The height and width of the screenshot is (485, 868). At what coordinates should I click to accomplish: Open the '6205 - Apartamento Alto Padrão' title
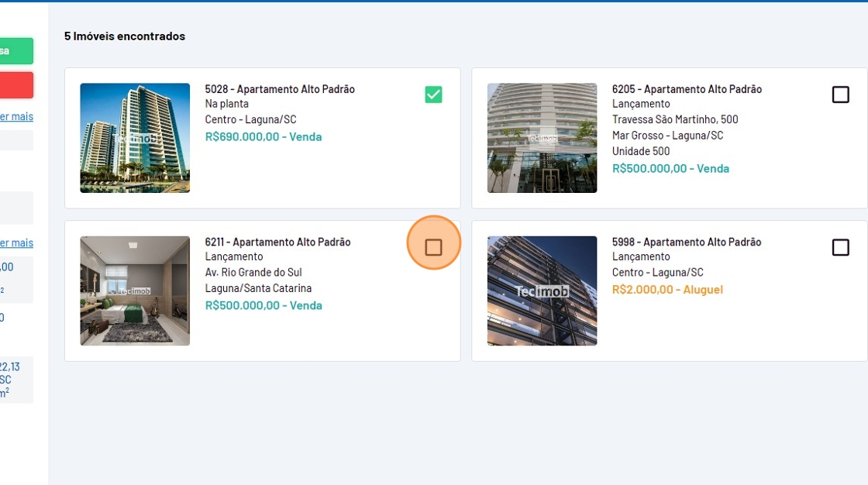[687, 89]
